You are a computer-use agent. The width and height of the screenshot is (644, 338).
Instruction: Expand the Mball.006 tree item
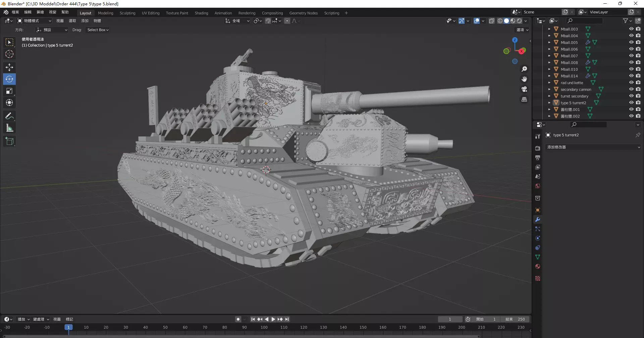point(549,49)
